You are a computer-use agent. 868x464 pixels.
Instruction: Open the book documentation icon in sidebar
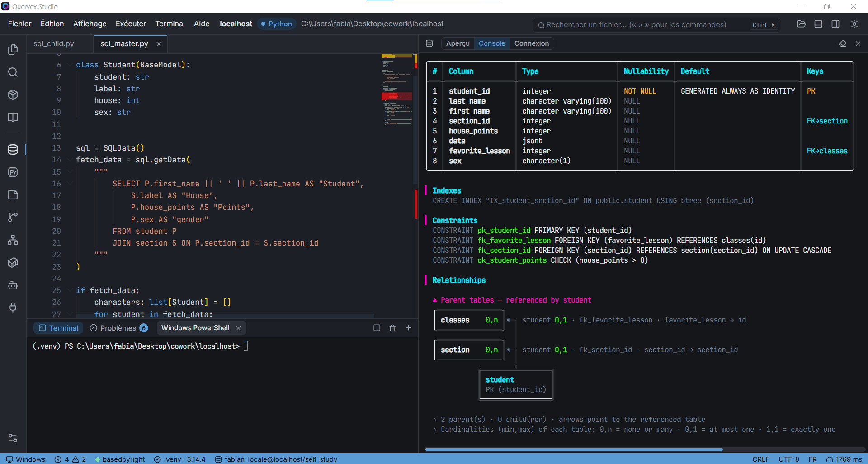[13, 117]
